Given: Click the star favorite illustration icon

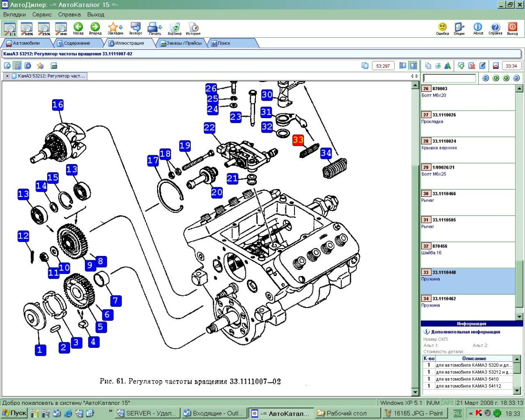Looking at the screenshot, I should (40, 66).
